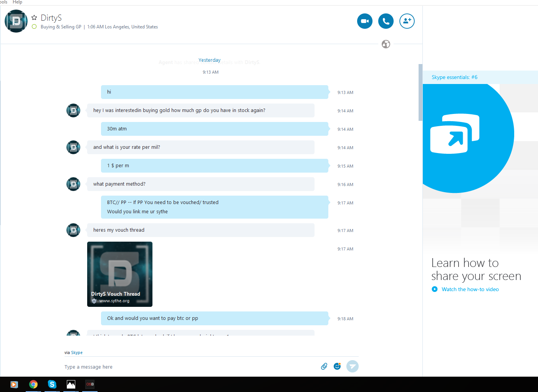Click the conversation scrollbar thumb
The image size is (538, 392).
(x=420, y=92)
